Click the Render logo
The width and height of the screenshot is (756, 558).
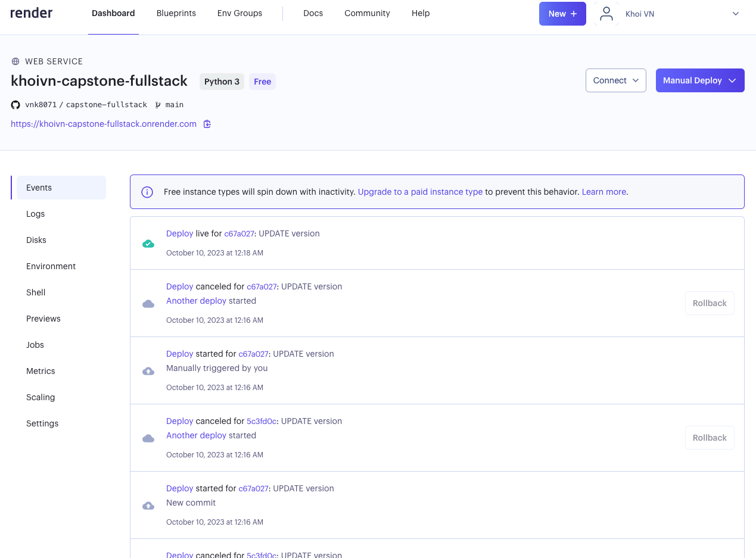point(32,13)
